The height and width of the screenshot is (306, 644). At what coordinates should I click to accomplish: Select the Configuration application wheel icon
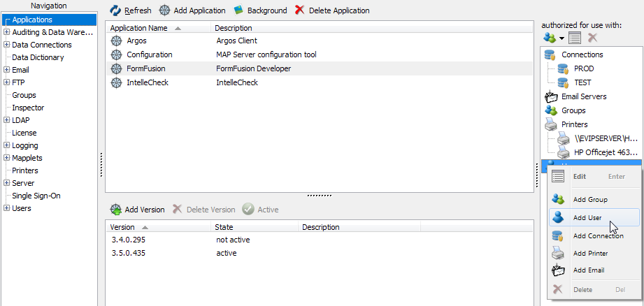117,54
